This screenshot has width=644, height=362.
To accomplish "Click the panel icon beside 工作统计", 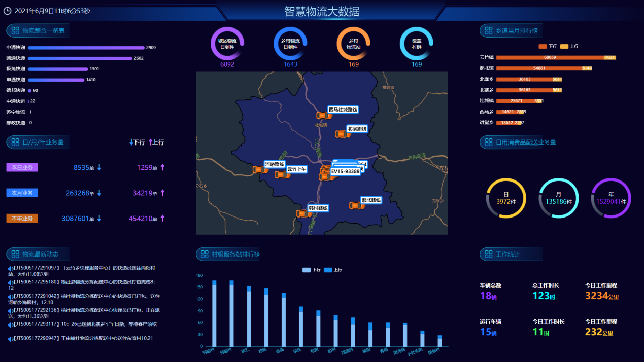I will click(488, 255).
